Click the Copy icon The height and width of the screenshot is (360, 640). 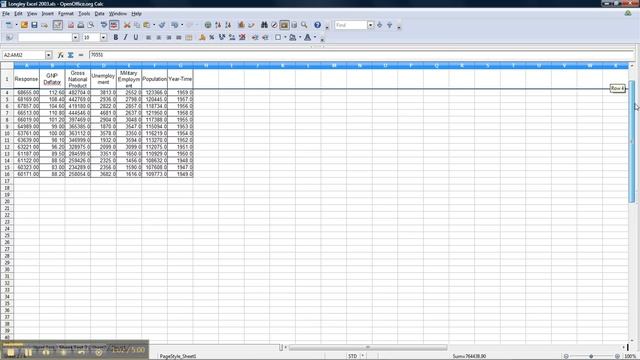click(137, 25)
